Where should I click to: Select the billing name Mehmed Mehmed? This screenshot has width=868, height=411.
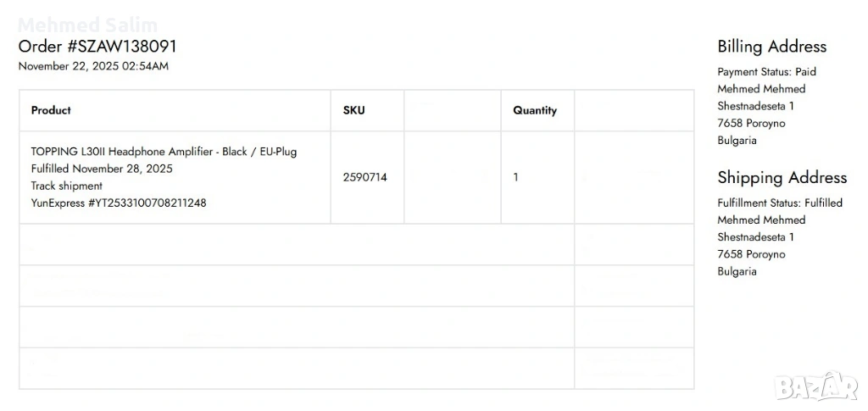[x=761, y=89]
